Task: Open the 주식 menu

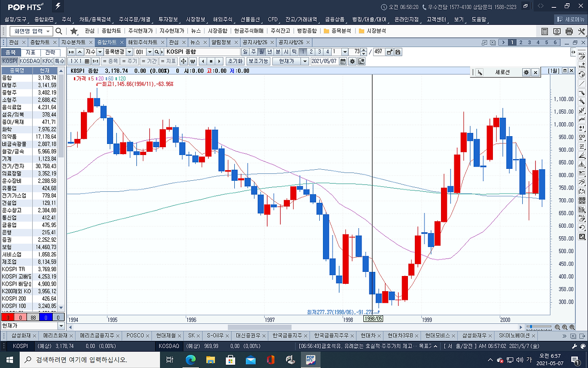Action: pyautogui.click(x=66, y=19)
